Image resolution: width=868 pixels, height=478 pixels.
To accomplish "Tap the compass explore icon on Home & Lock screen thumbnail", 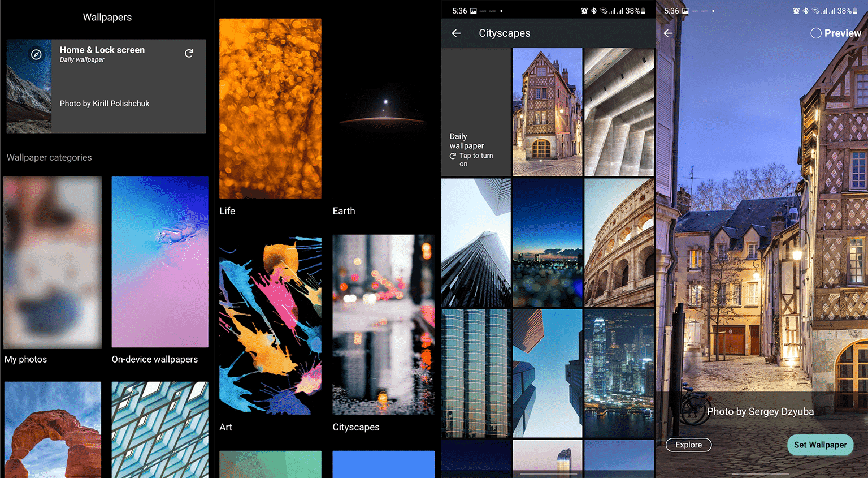I will [36, 54].
